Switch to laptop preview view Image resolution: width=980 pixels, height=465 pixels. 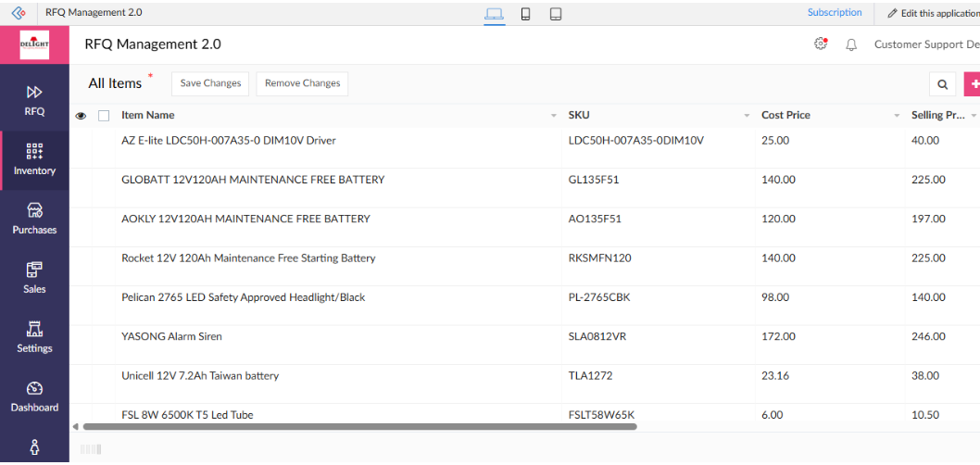tap(495, 14)
